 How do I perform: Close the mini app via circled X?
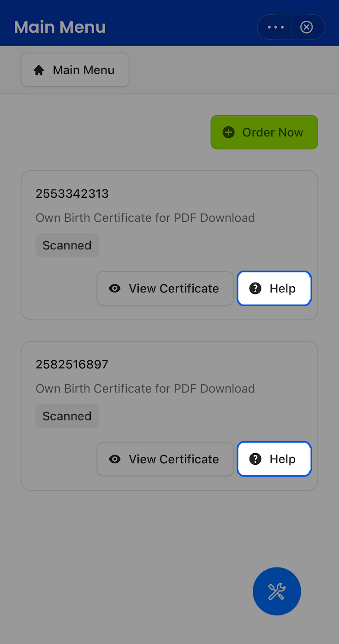point(306,27)
